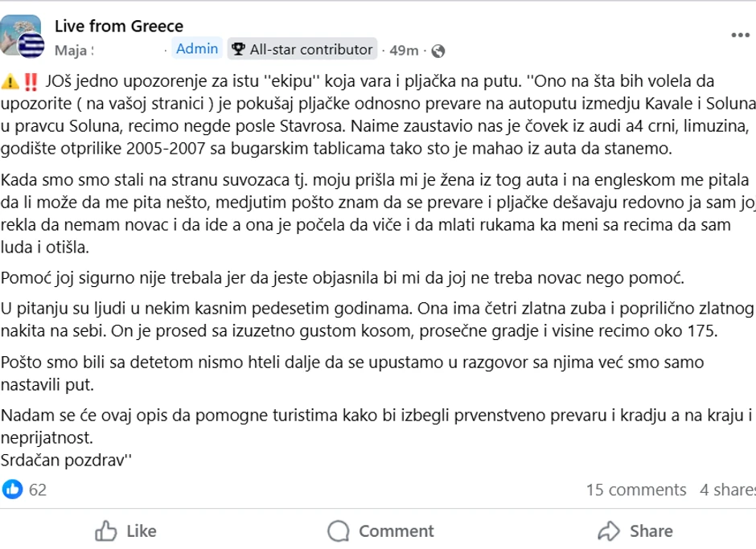Click the speech bubble icon beside Comment
Image resolution: width=756 pixels, height=549 pixels.
(x=337, y=531)
